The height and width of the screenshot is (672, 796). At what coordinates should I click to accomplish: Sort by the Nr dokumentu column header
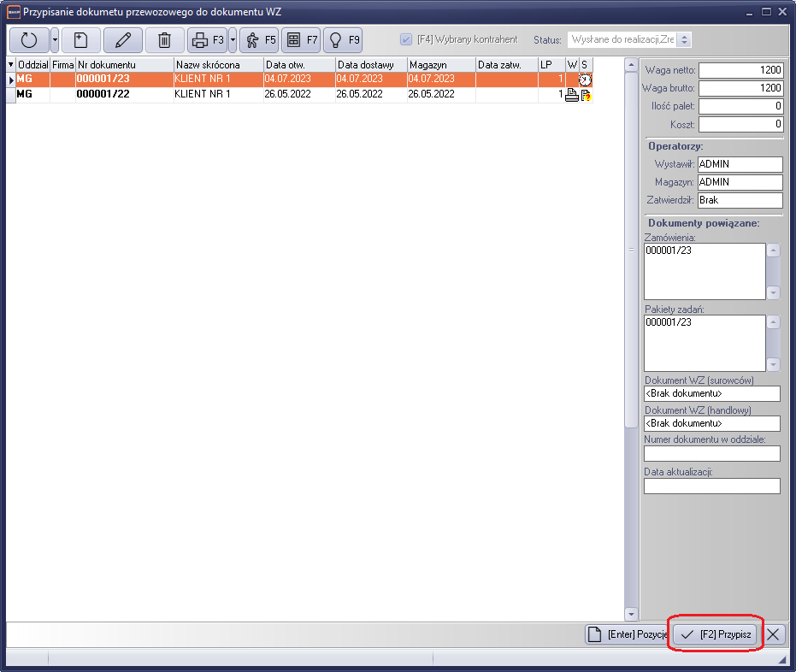click(x=124, y=65)
